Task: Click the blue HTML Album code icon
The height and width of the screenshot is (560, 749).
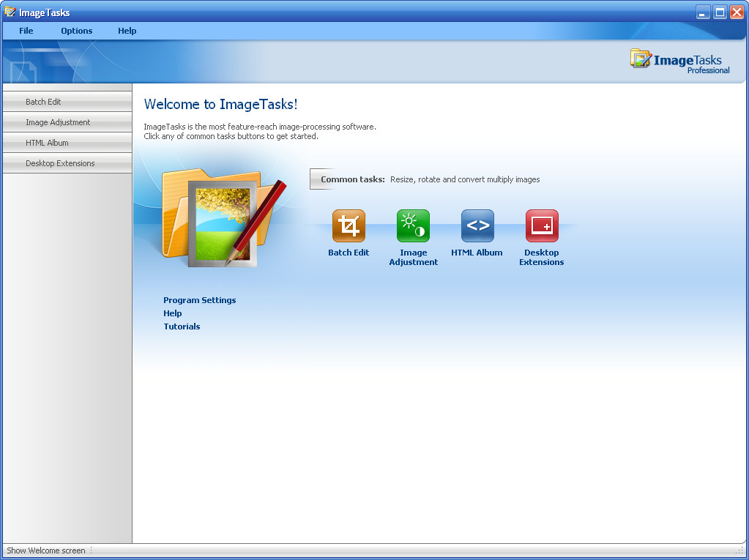Action: click(x=477, y=225)
